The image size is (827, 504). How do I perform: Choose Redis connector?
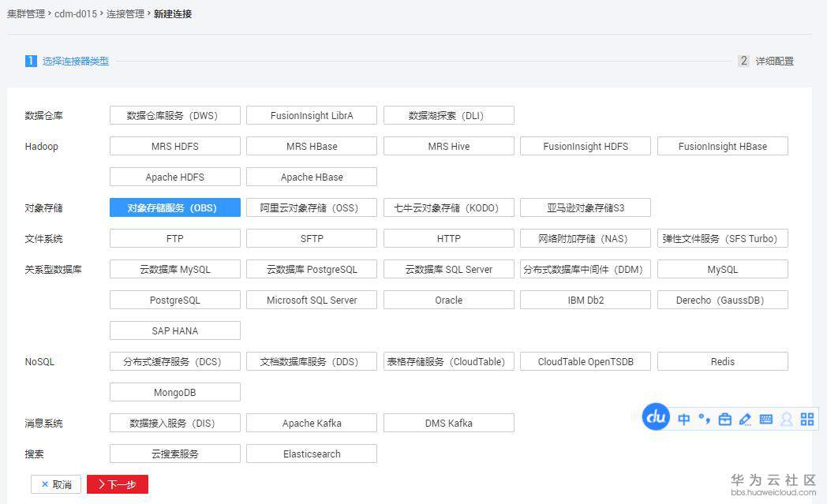pyautogui.click(x=723, y=362)
